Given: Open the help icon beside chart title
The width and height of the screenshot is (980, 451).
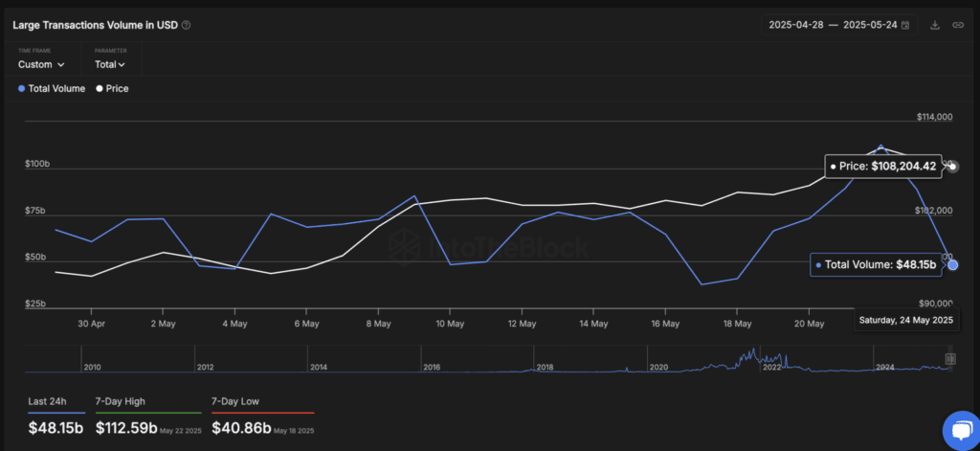Looking at the screenshot, I should [x=187, y=26].
